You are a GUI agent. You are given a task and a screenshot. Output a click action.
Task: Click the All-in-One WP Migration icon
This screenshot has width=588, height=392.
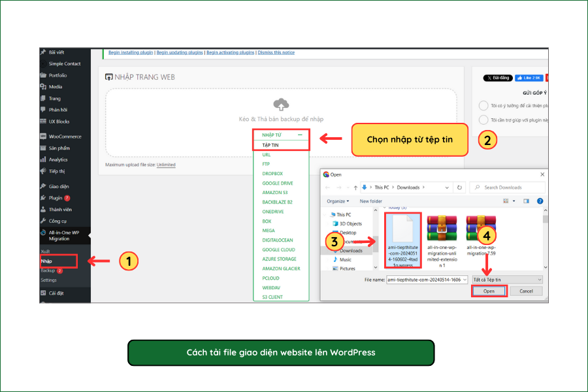pyautogui.click(x=43, y=233)
